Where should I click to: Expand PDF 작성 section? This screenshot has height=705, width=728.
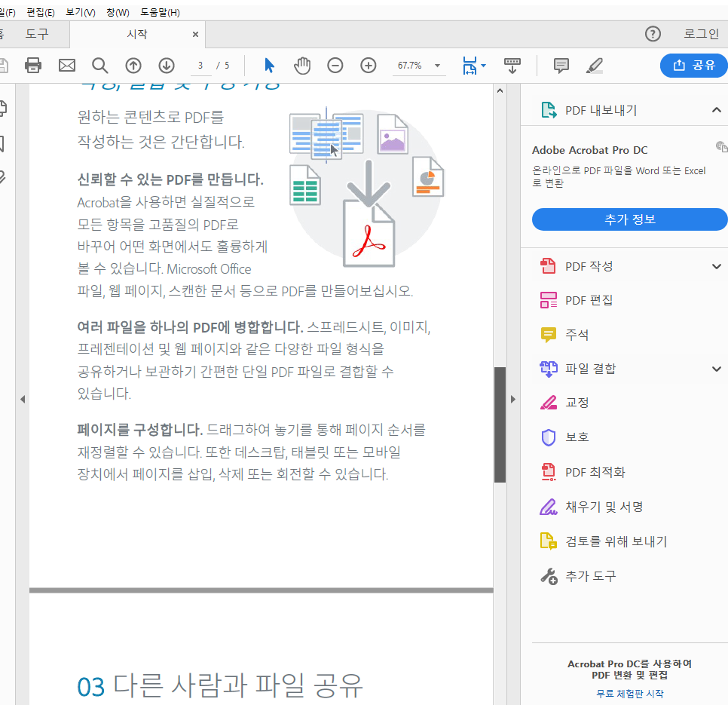pyautogui.click(x=717, y=266)
